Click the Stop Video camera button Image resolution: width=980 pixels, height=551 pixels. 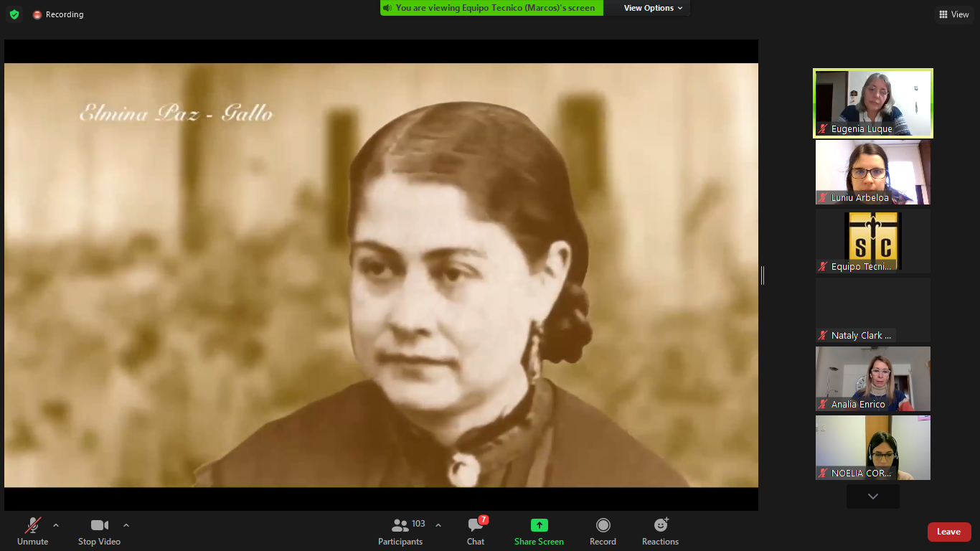99,532
